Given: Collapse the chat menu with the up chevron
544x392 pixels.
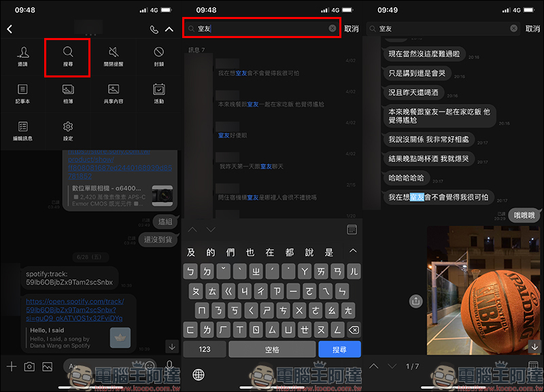Looking at the screenshot, I should [169, 29].
